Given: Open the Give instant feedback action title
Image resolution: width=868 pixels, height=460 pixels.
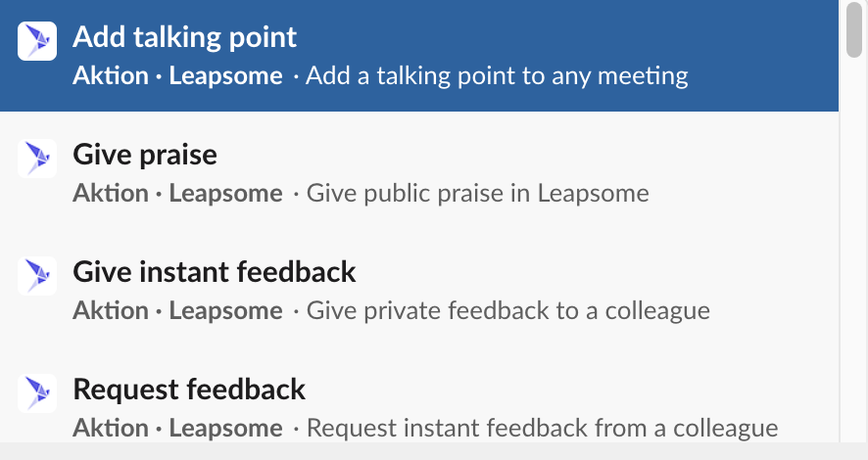Looking at the screenshot, I should click(x=215, y=271).
